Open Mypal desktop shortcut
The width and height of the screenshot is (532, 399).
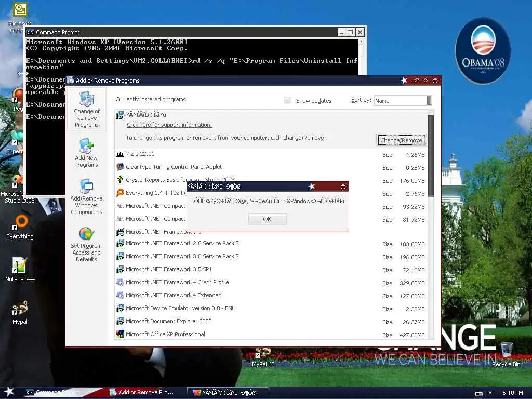pyautogui.click(x=20, y=312)
